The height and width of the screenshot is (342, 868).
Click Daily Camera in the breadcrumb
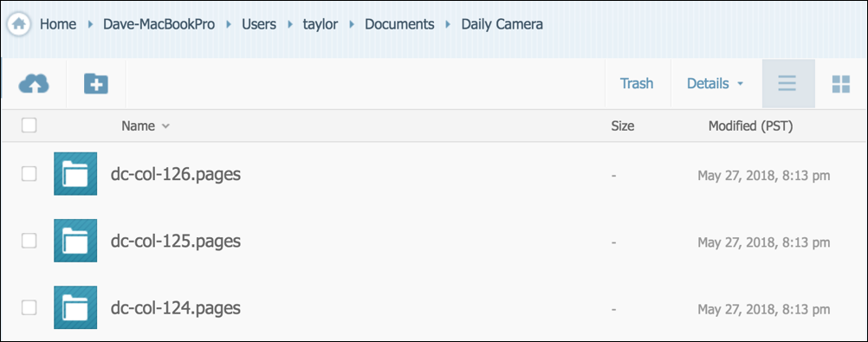tap(502, 24)
